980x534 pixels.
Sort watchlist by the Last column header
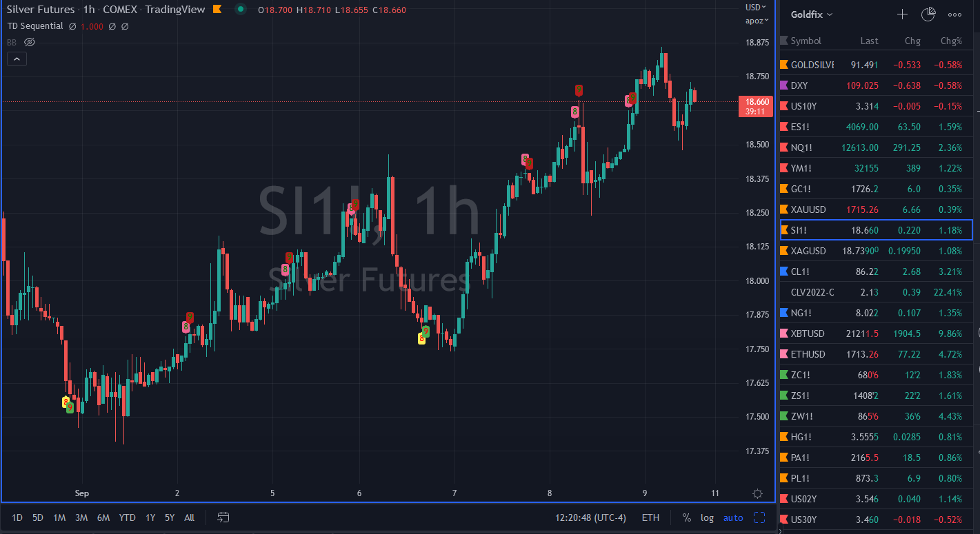point(869,41)
